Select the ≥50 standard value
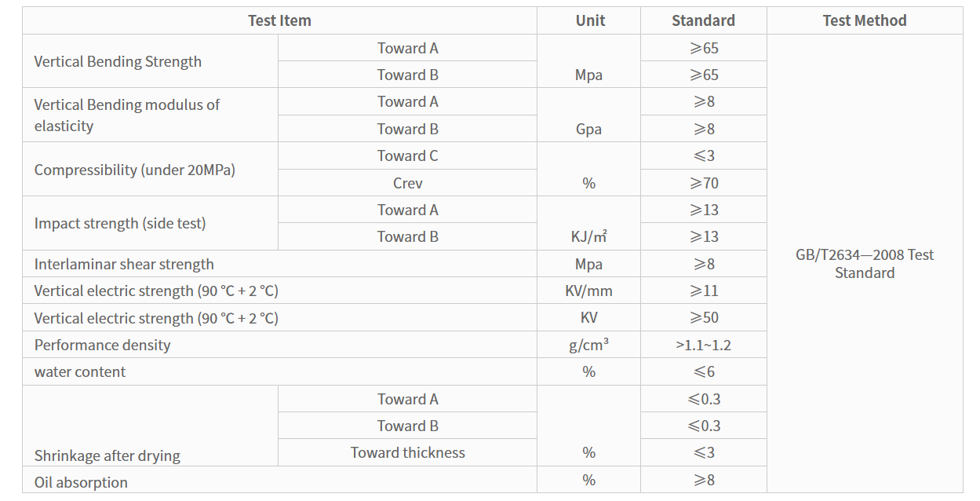Screen dimensions: 980x501 (x=703, y=318)
